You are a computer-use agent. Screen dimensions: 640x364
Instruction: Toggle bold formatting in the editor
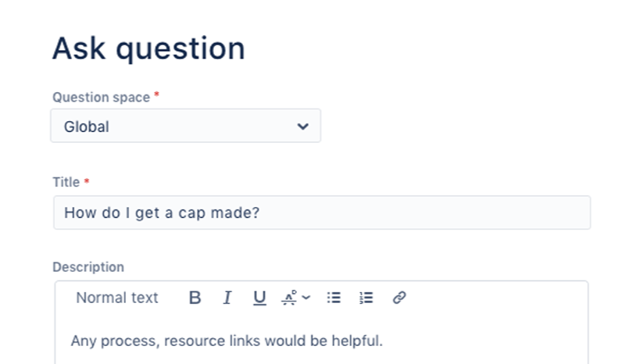[x=195, y=298]
